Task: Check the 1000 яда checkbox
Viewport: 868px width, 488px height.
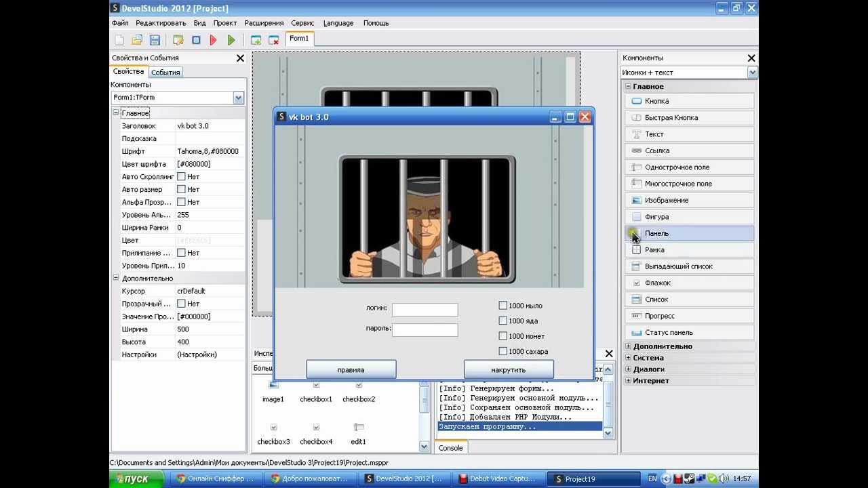Action: tap(502, 321)
